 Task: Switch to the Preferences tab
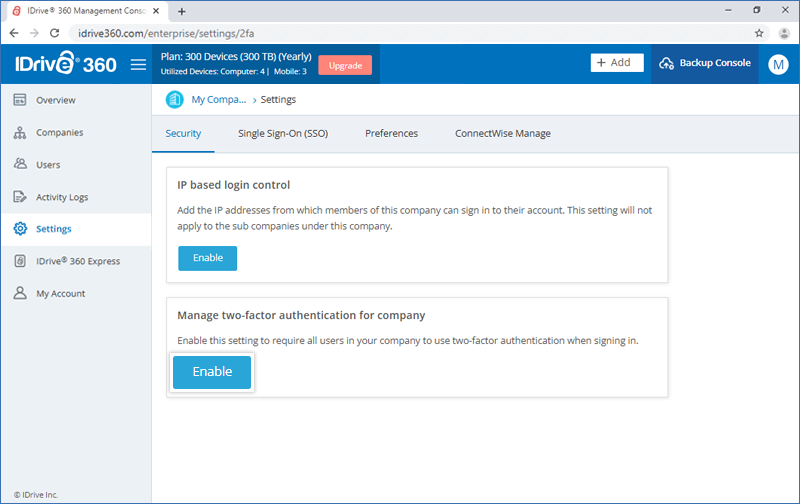391,134
